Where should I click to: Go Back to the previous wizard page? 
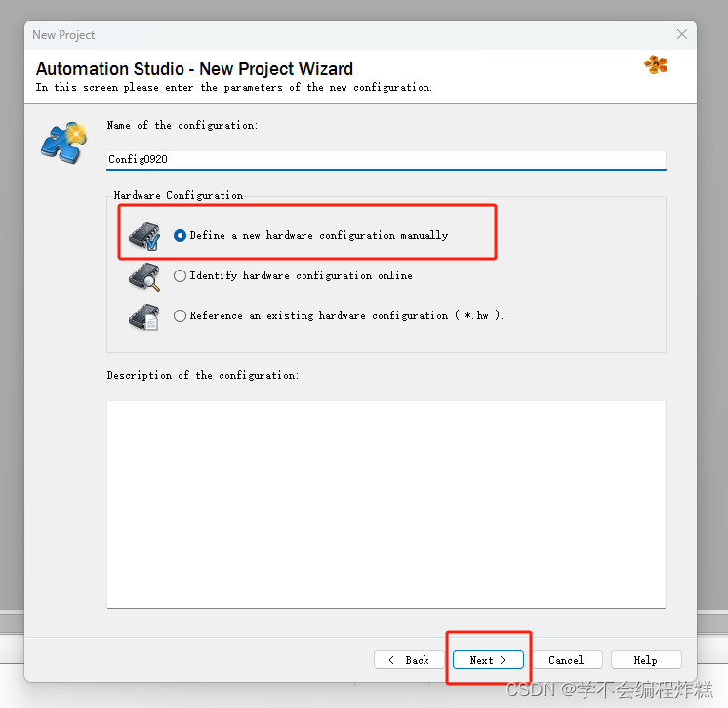tap(409, 660)
